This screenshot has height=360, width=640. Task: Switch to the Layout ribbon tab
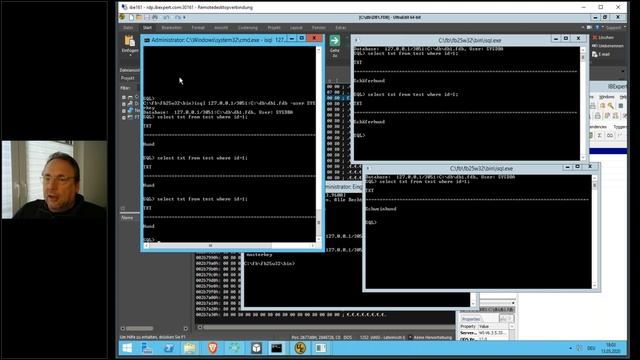(x=296, y=28)
